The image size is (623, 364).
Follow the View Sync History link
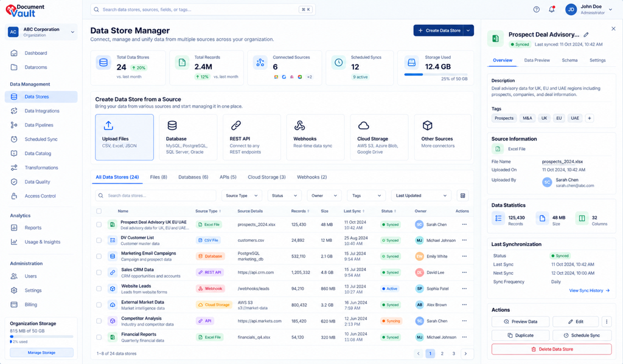tap(589, 290)
